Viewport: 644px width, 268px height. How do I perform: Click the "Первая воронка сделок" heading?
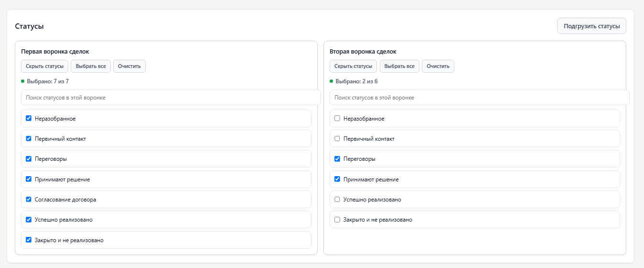tap(55, 51)
